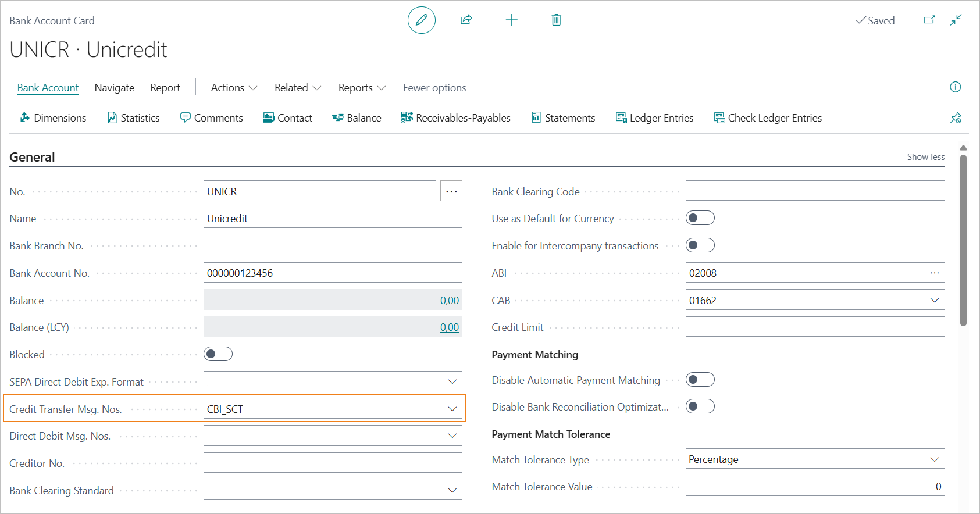Open Receivables-Payables action
The height and width of the screenshot is (514, 980).
tap(455, 118)
